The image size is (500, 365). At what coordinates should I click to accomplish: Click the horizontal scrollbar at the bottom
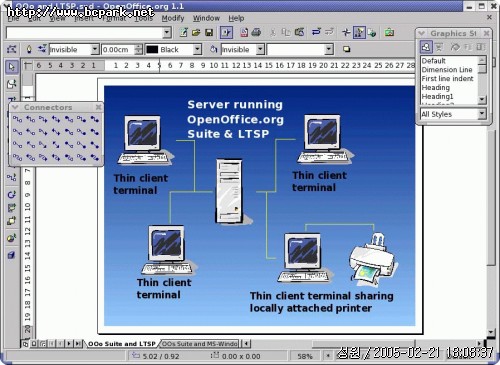coord(363,344)
